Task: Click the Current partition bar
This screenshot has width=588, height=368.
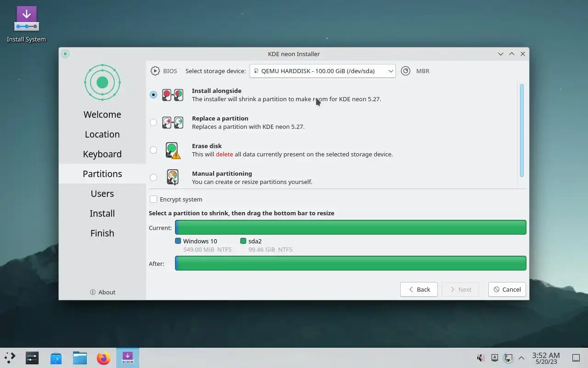Action: pyautogui.click(x=351, y=227)
